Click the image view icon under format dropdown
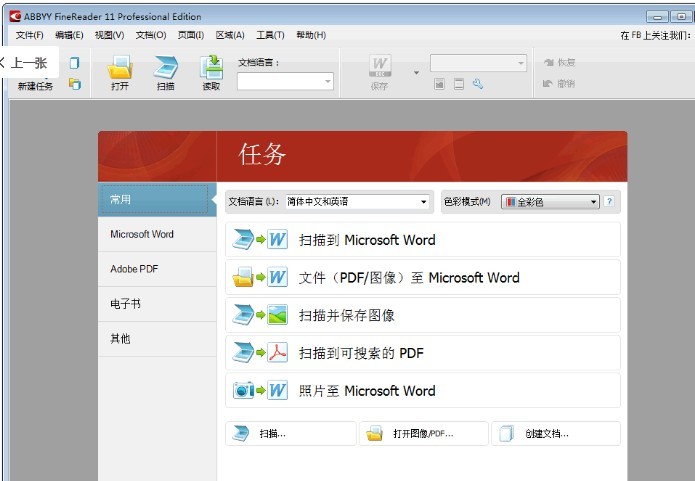 [439, 83]
